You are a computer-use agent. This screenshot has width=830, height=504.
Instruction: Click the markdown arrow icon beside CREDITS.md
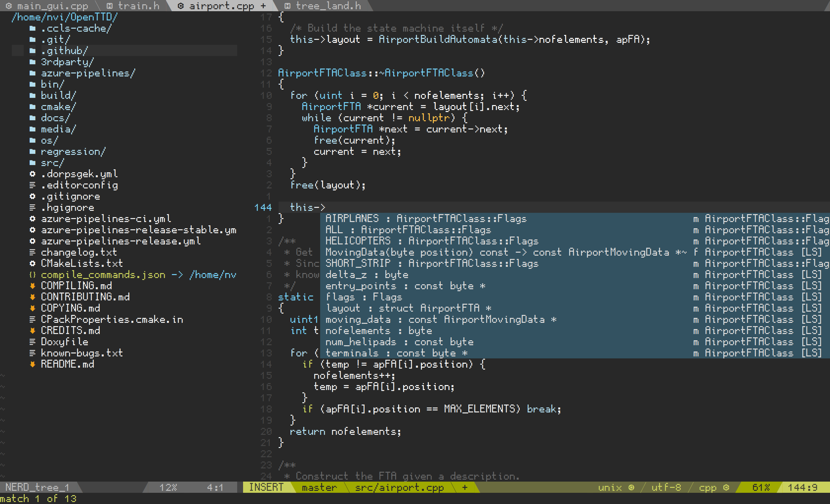tap(32, 330)
